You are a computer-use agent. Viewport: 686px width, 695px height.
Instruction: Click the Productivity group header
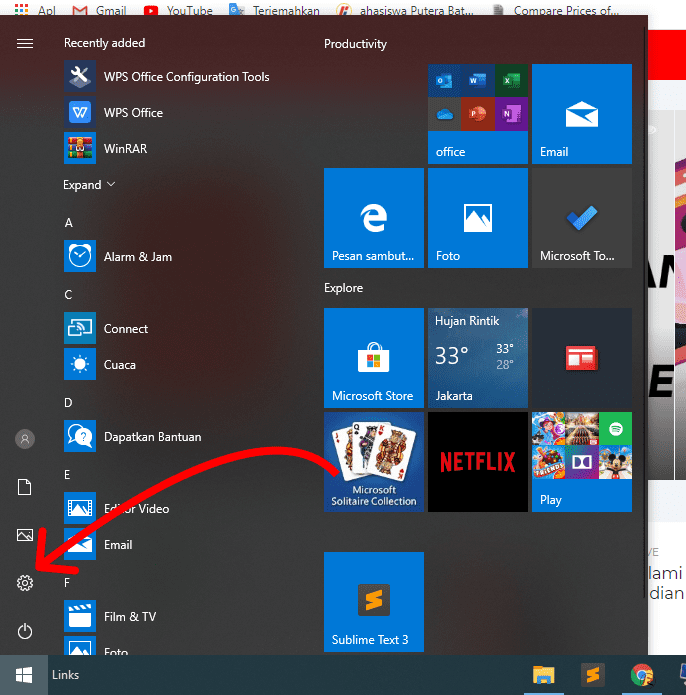(355, 44)
